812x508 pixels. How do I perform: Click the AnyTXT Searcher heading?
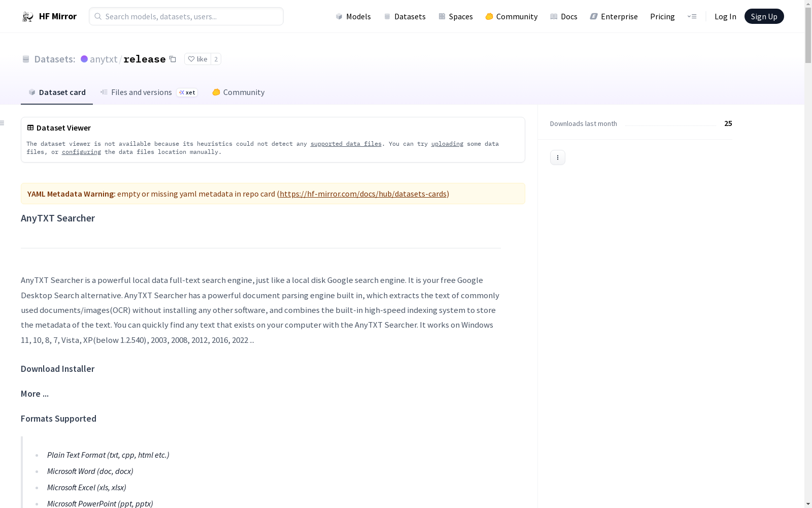click(58, 218)
